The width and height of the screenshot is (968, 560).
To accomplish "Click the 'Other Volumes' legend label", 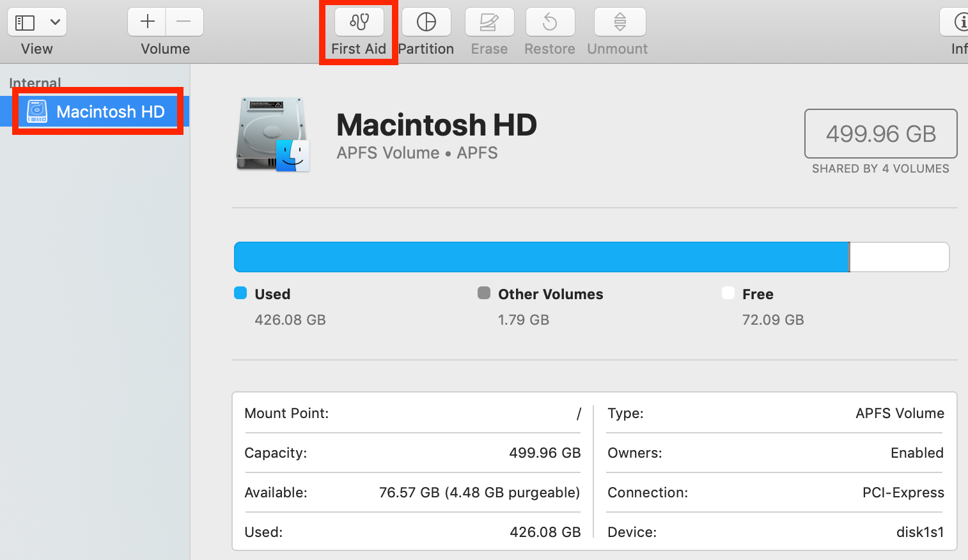I will click(x=550, y=294).
